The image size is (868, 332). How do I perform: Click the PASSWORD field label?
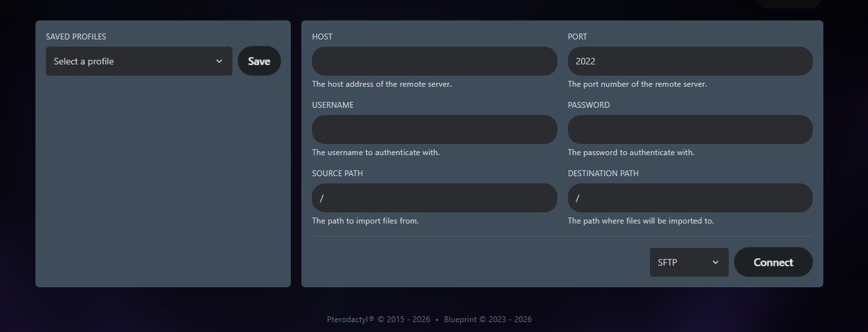point(588,105)
